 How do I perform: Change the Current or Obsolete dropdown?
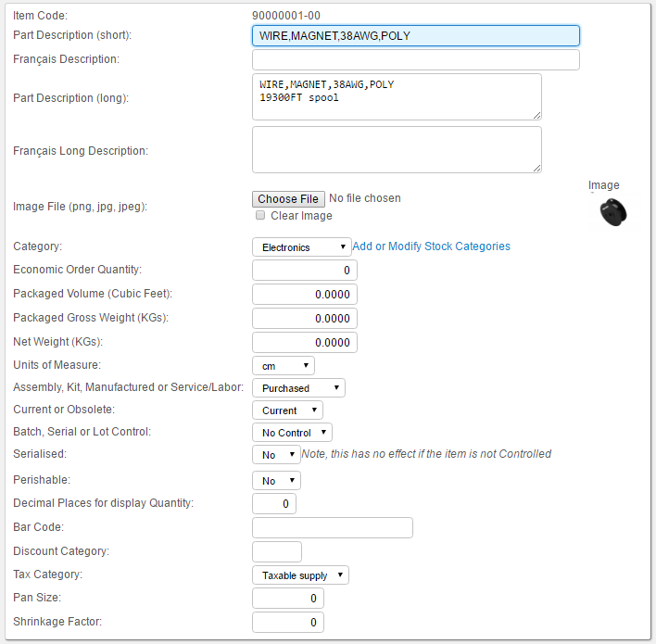[287, 410]
